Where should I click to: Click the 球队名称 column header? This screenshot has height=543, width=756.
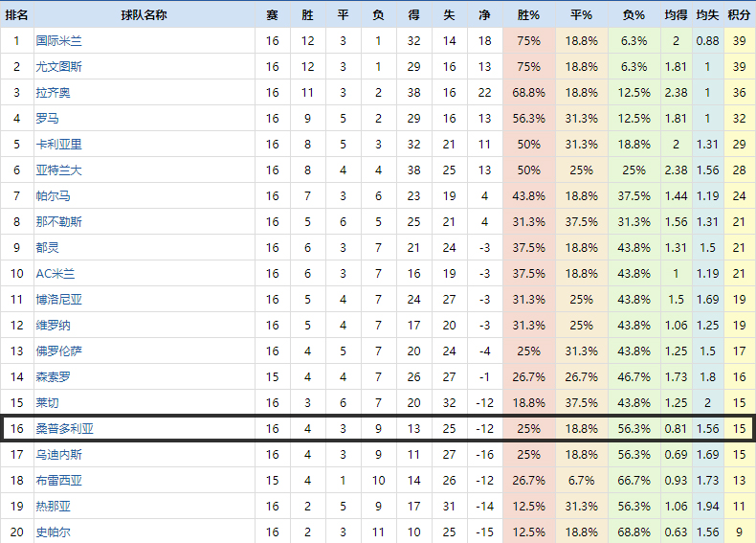pyautogui.click(x=144, y=15)
